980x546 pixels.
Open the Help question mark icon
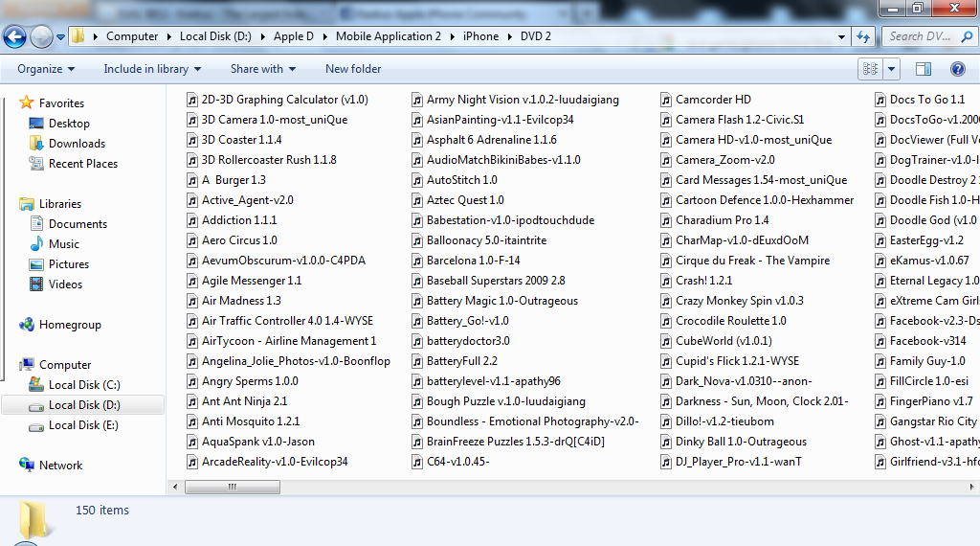(x=957, y=69)
